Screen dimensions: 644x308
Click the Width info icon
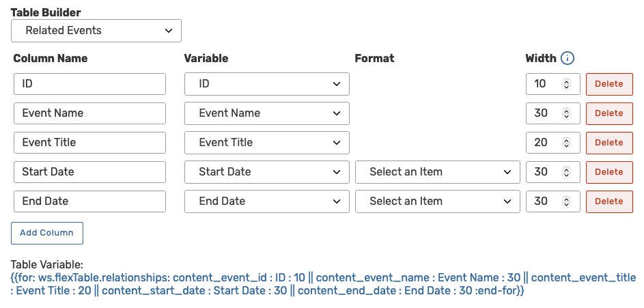568,59
